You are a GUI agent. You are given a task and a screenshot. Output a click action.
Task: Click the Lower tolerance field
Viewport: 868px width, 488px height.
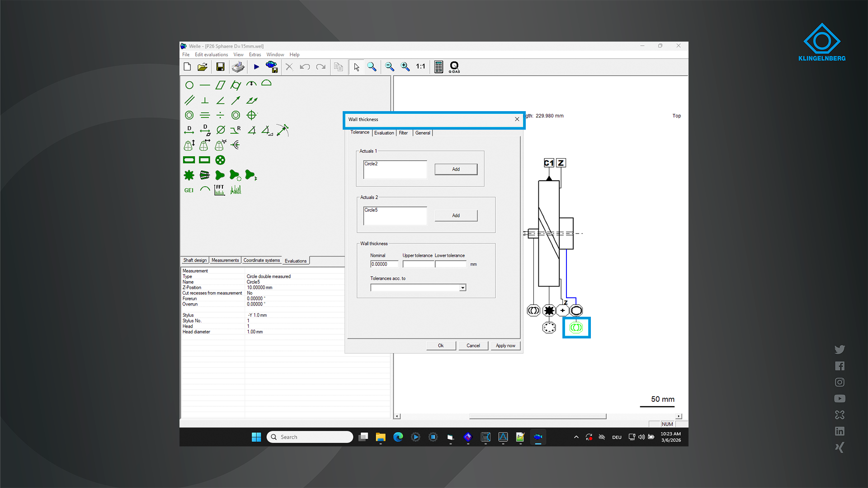pos(451,264)
